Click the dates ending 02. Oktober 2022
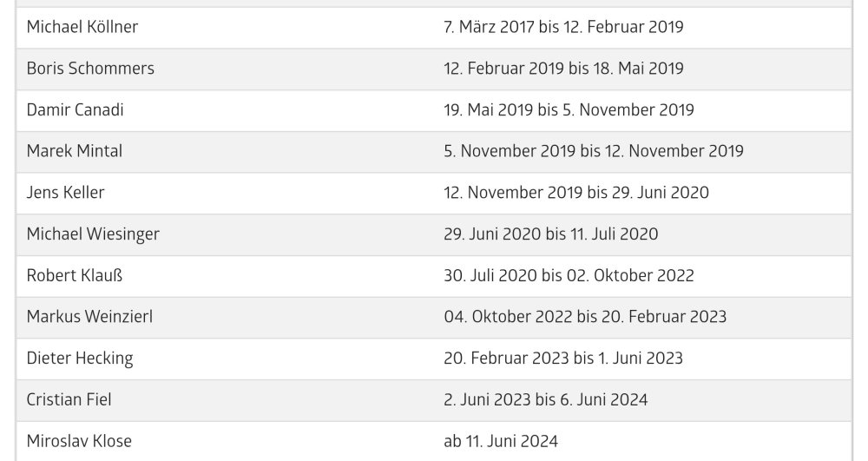Image resolution: width=868 pixels, height=461 pixels. pyautogui.click(x=569, y=276)
